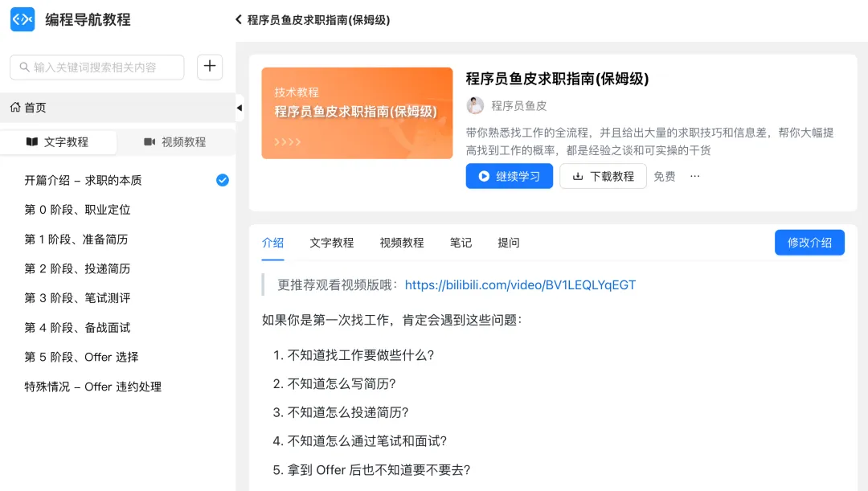This screenshot has width=868, height=491.
Task: Open chapter 特殊情况 – Offer 违约处理
Action: 93,387
